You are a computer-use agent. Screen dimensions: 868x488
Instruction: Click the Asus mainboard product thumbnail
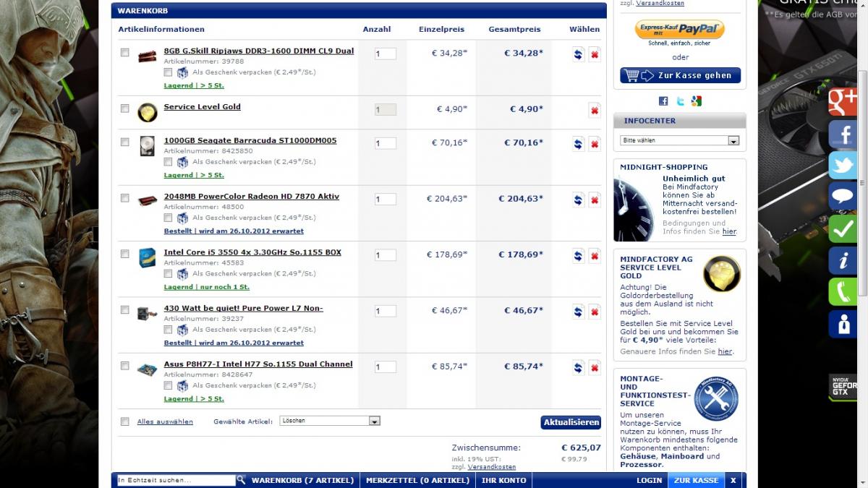[147, 370]
